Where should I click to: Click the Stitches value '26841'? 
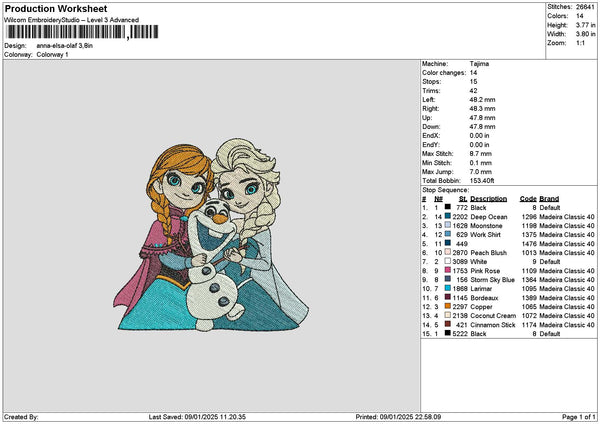(585, 7)
